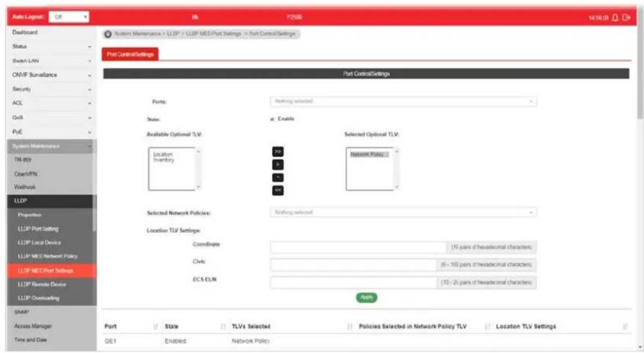Viewport: 644px width, 353px height.
Task: Click the sidebar menu scrollbar
Action: [94, 213]
